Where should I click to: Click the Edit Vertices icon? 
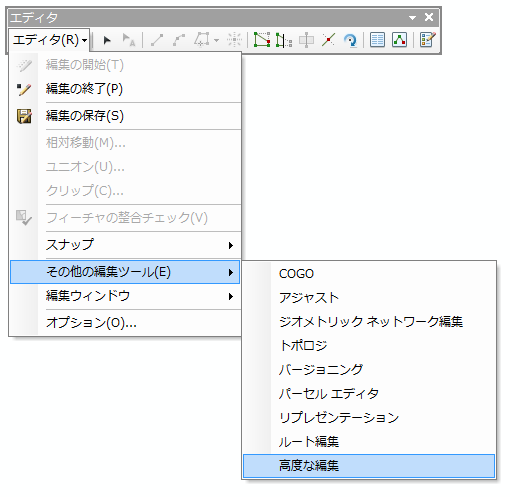[x=262, y=40]
